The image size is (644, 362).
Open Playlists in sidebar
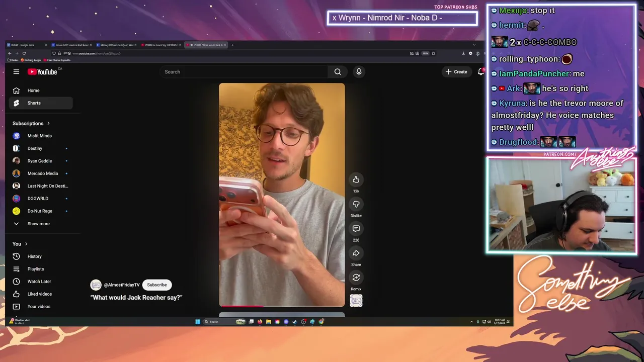(x=41, y=269)
